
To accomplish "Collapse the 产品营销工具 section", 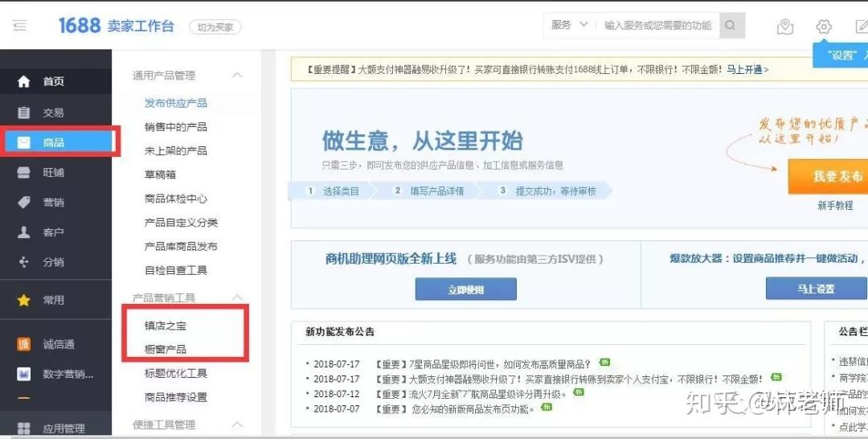I will tap(237, 297).
